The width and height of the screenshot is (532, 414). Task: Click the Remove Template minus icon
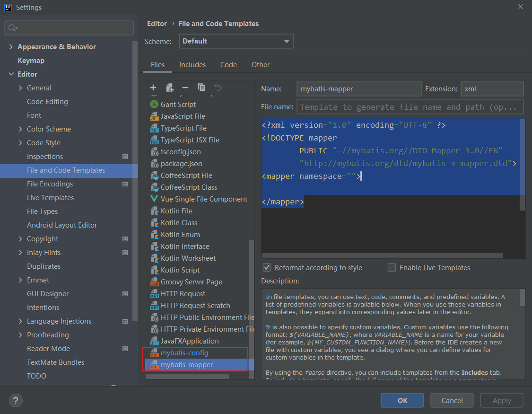click(185, 88)
